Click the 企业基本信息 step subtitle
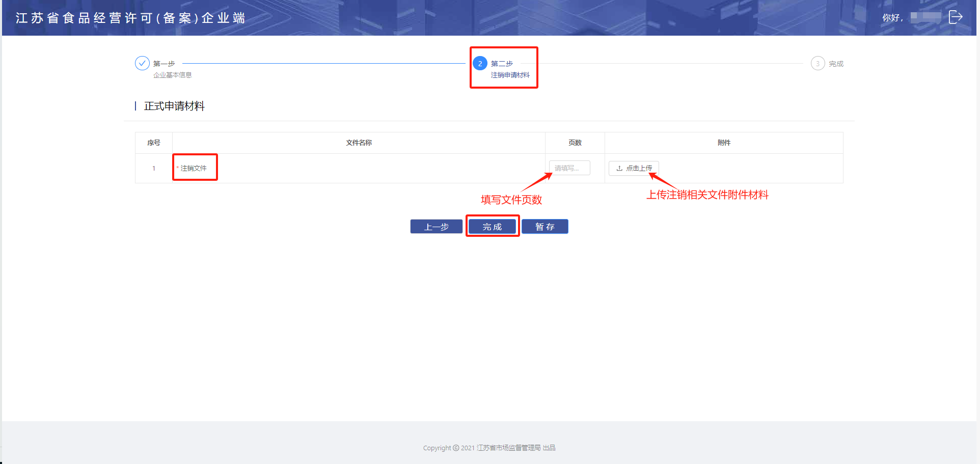980x464 pixels. (x=173, y=75)
